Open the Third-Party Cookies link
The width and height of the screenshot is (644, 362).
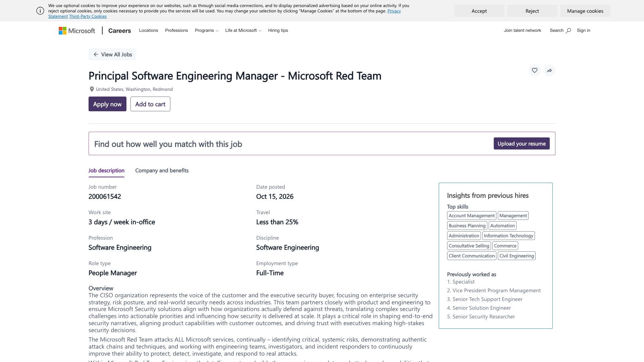pyautogui.click(x=88, y=16)
